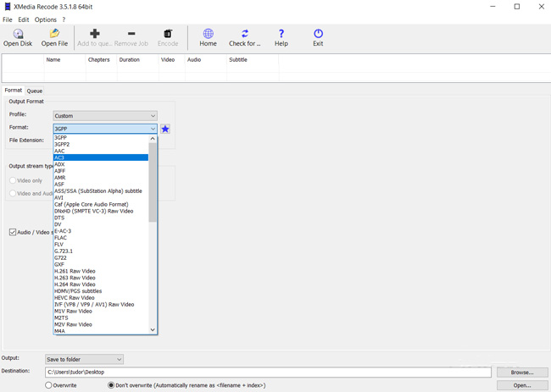This screenshot has height=392, width=551.
Task: Toggle the Audio / Video checkbox
Action: point(13,232)
